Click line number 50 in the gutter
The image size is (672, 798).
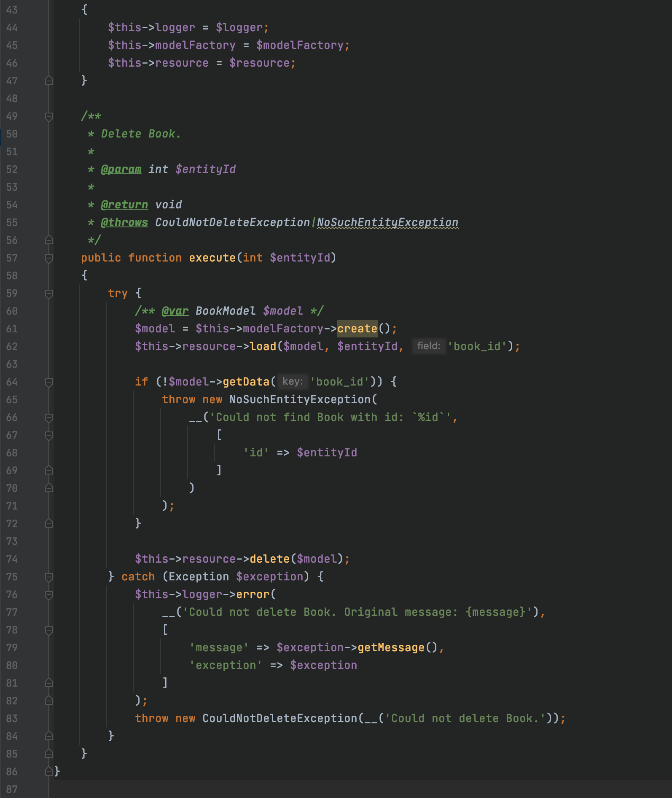[12, 134]
